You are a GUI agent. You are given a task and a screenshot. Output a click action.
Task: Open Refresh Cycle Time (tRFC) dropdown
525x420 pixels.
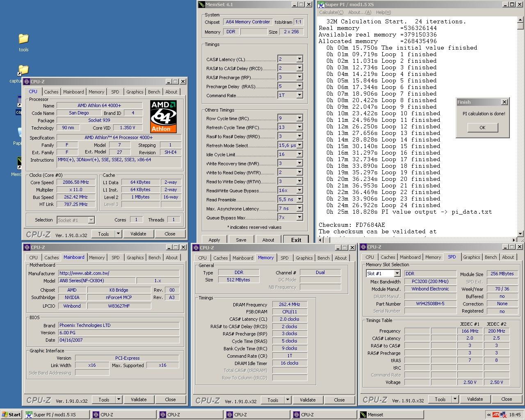(299, 127)
